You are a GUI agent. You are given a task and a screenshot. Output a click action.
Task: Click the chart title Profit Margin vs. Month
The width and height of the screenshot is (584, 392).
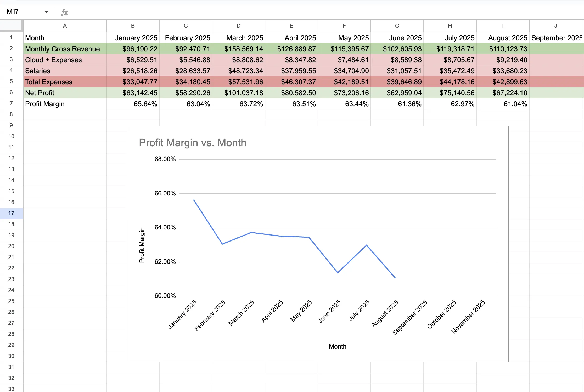click(193, 143)
